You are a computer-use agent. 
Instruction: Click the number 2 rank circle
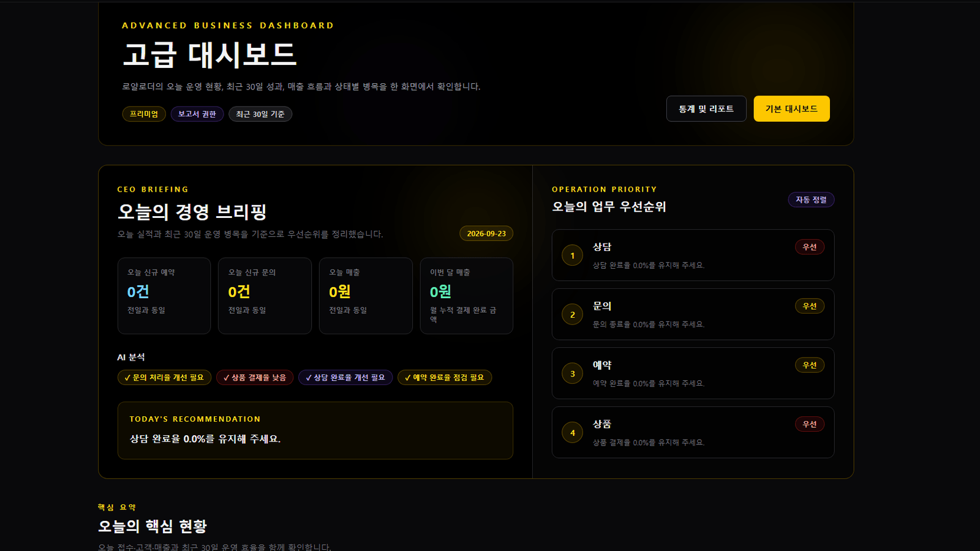(x=573, y=315)
